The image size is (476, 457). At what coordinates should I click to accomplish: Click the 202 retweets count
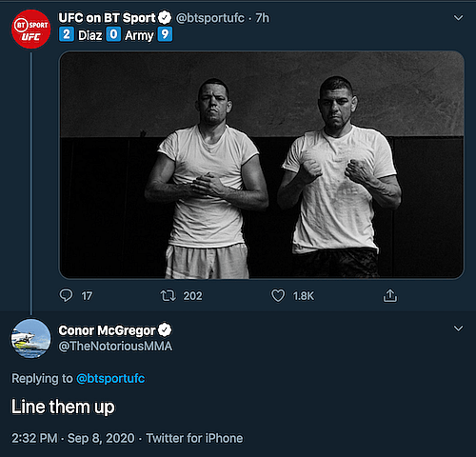click(192, 296)
